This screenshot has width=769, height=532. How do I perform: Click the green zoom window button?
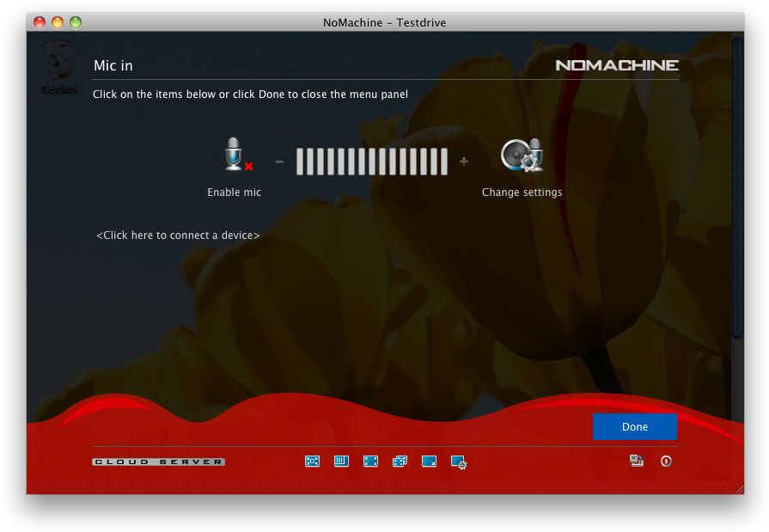click(x=76, y=22)
